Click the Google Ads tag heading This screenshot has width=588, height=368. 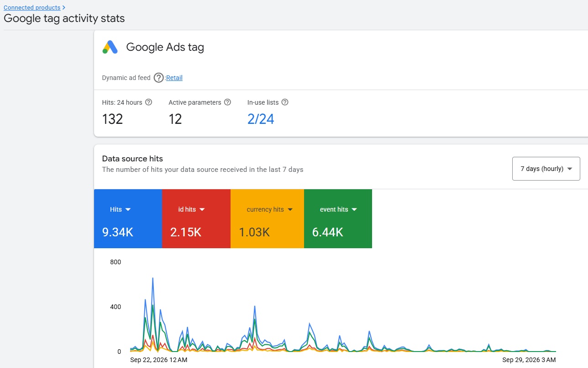click(x=165, y=47)
